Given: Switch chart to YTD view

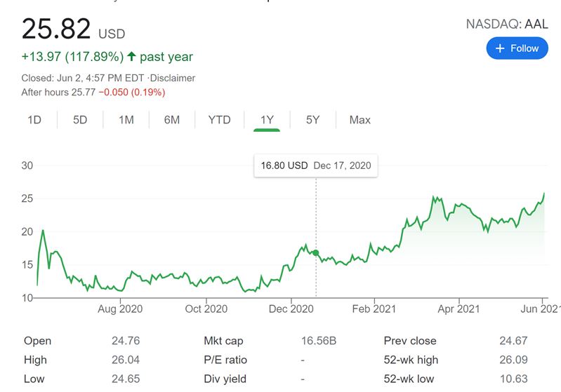Looking at the screenshot, I should (x=219, y=120).
